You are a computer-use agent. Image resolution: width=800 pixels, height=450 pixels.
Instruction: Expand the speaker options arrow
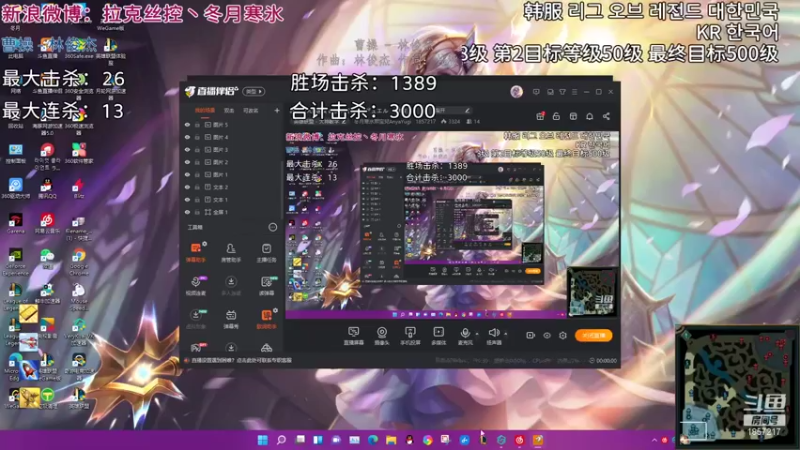click(x=506, y=334)
